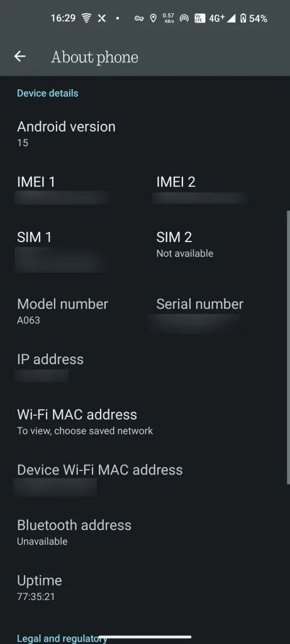Select the IMEI 1 entry
290x644 pixels.
[72, 189]
